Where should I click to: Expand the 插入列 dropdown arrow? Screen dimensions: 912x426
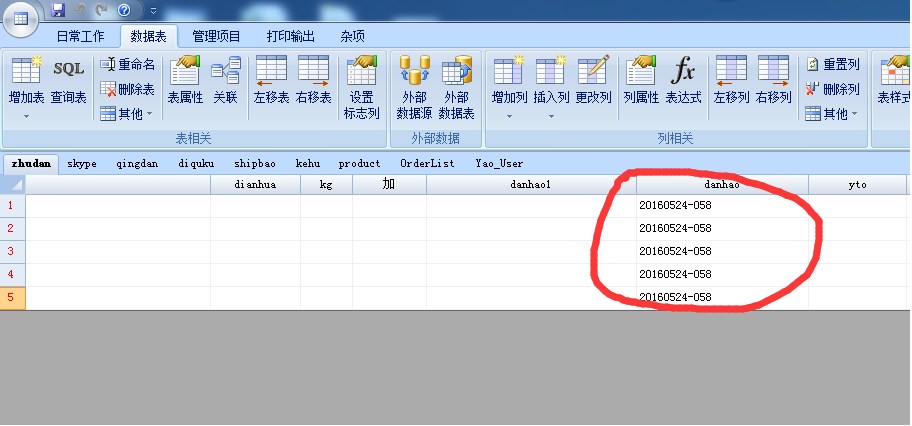[551, 116]
